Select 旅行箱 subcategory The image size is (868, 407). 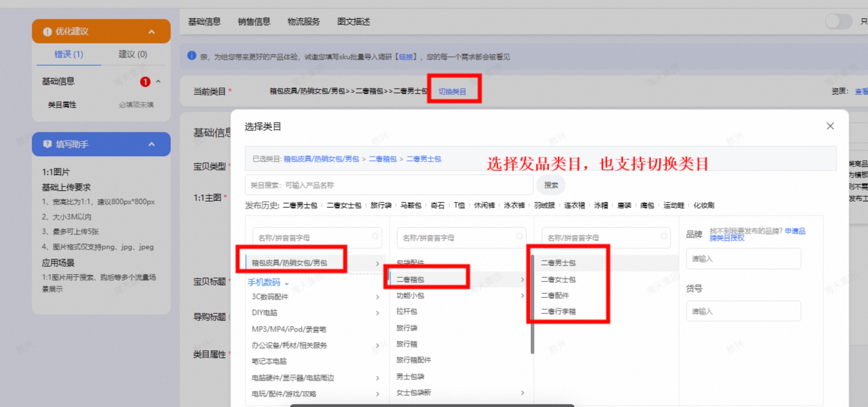coord(407,344)
